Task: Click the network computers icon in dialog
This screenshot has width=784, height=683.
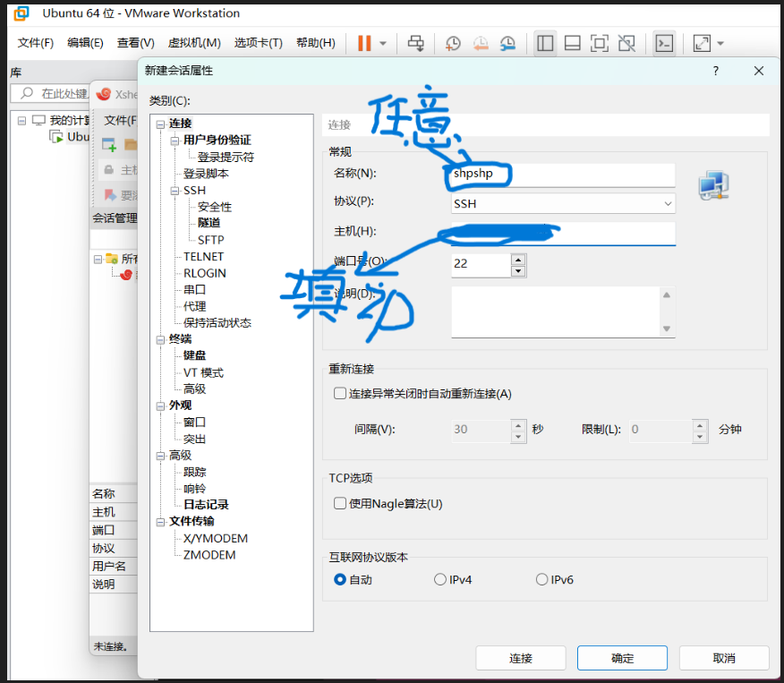Action: point(713,185)
